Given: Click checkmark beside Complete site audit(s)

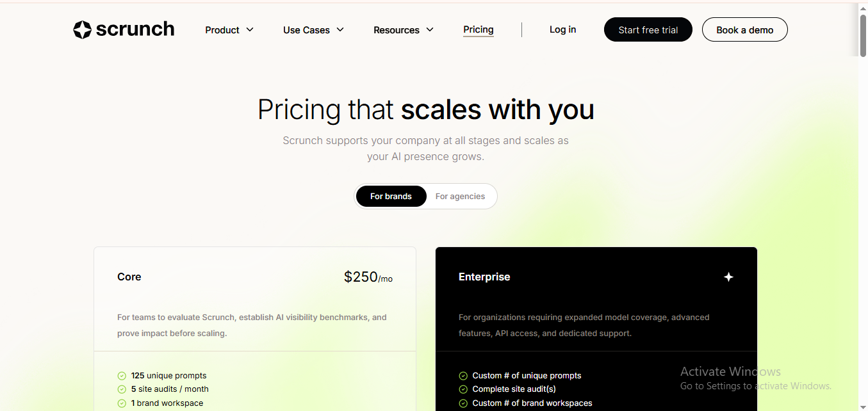Looking at the screenshot, I should tap(463, 389).
